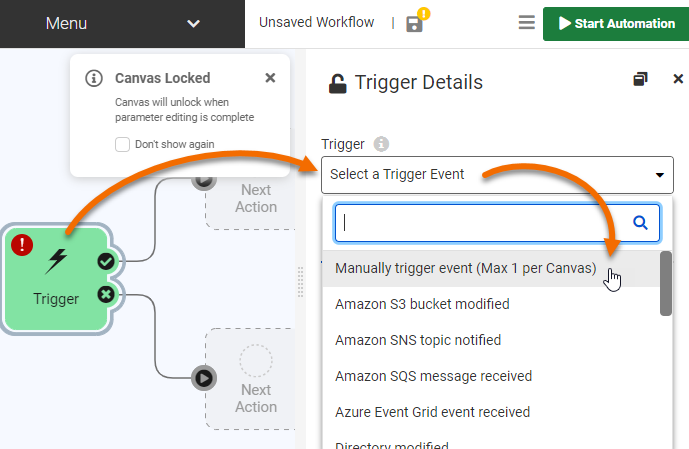This screenshot has height=449, width=689.
Task: Open the Select a Trigger Event dropdown
Action: pyautogui.click(x=497, y=174)
